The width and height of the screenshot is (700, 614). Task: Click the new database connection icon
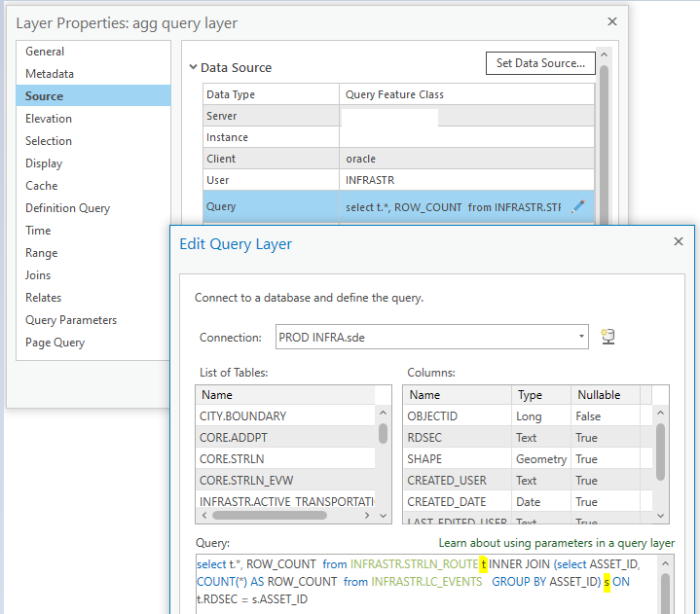click(608, 337)
